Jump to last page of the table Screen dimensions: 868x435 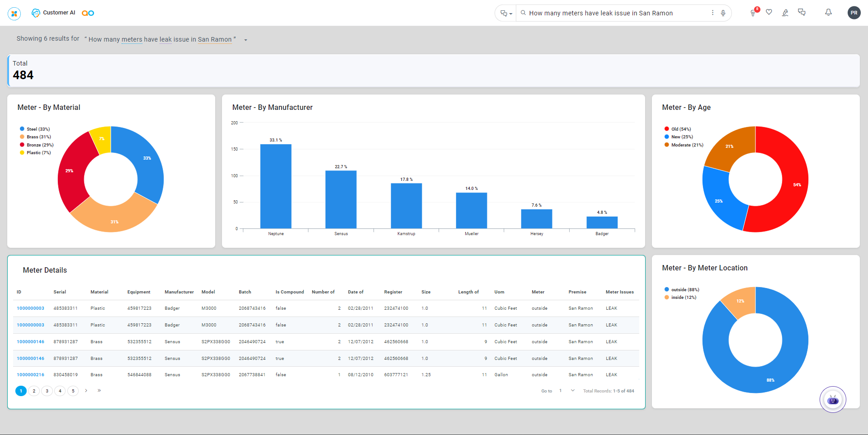pos(99,391)
